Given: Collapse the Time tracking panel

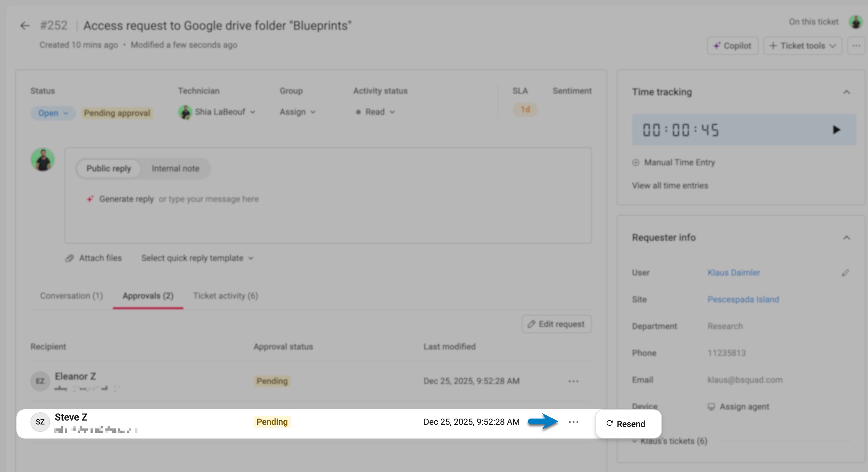Looking at the screenshot, I should tap(846, 92).
